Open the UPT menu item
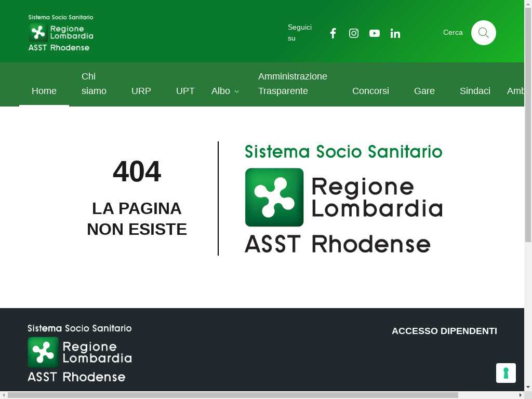The height and width of the screenshot is (399, 532). [x=185, y=91]
